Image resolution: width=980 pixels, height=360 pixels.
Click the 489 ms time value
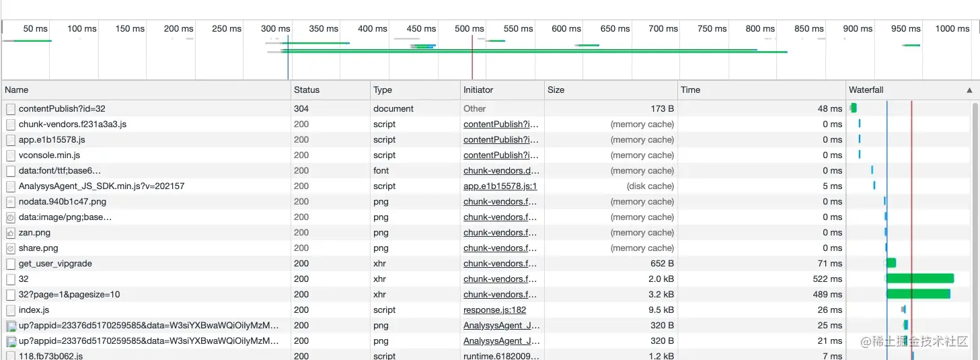pyautogui.click(x=827, y=294)
